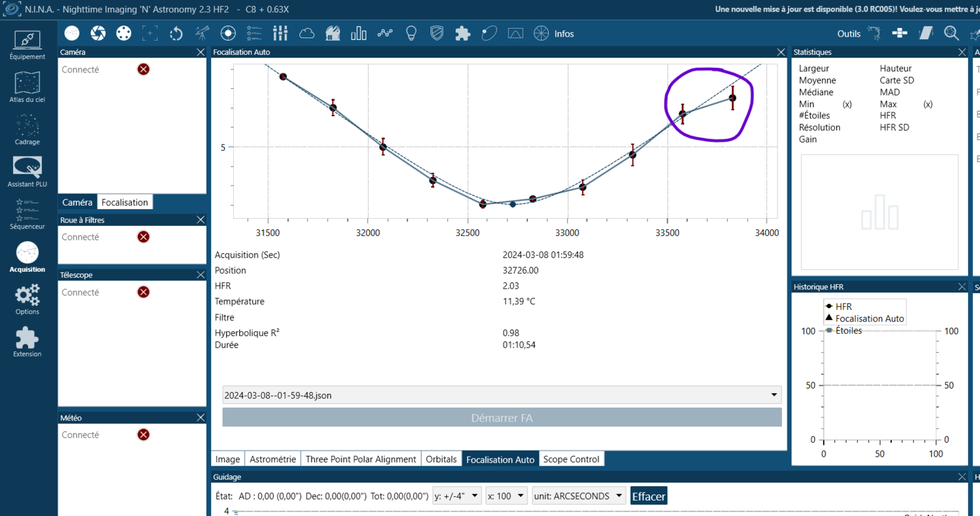Toggle the HFR history line-graph icon
980x516 pixels.
point(385,33)
